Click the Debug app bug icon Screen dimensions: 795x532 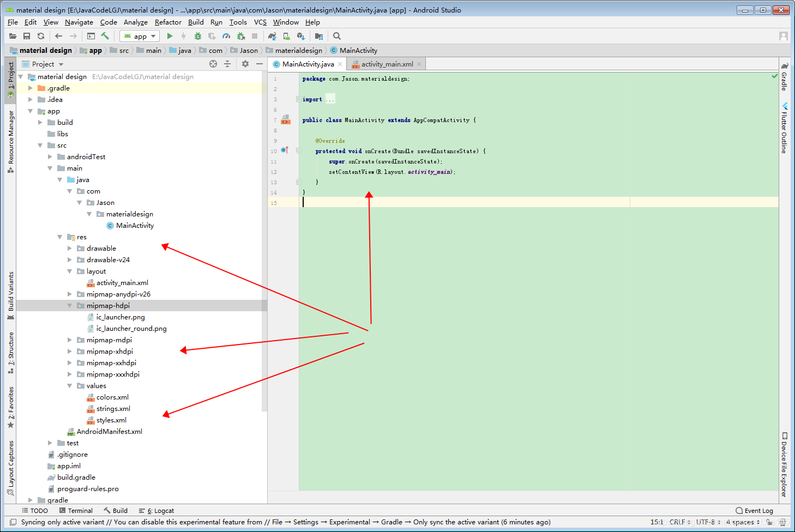coord(198,36)
